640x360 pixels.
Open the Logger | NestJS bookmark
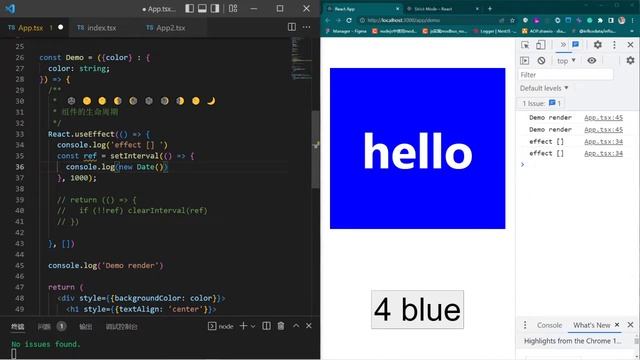(495, 31)
